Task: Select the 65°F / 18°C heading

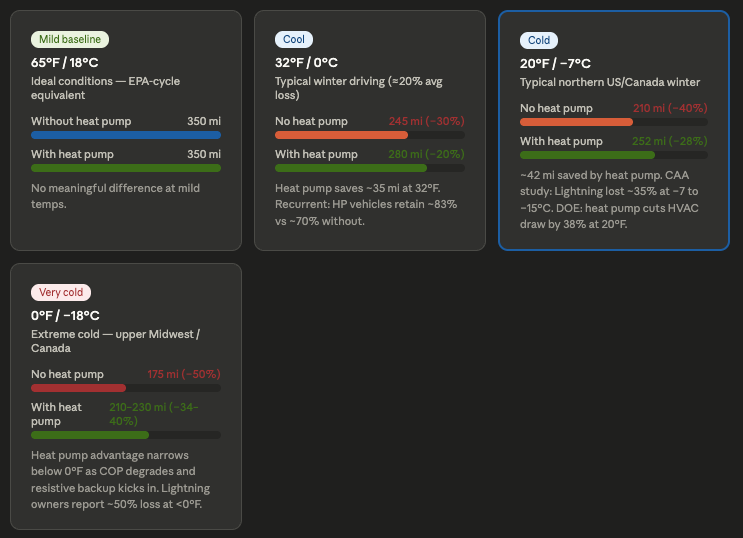Action: [65, 62]
